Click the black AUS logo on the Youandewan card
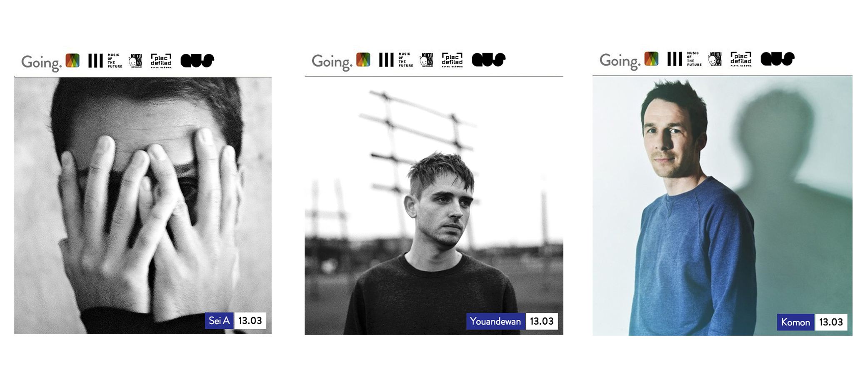The image size is (868, 380). click(x=488, y=60)
